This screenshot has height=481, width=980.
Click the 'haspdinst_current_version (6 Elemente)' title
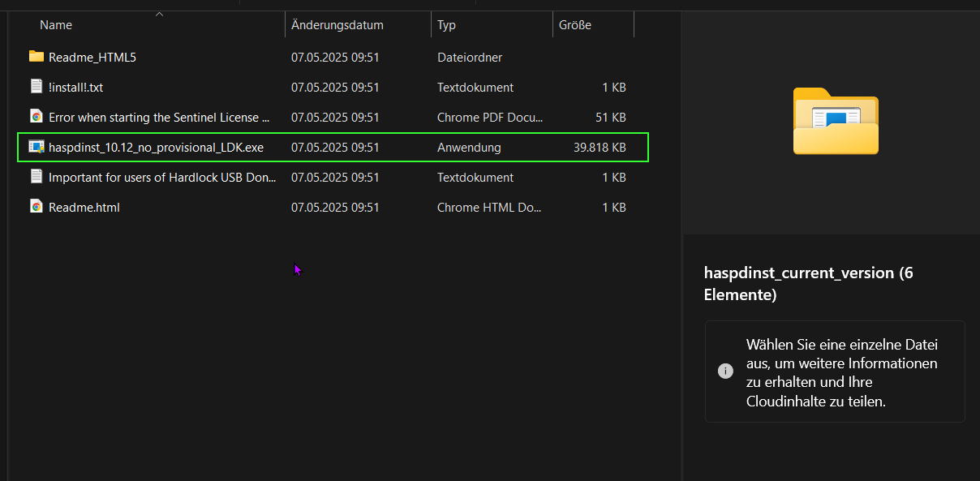tap(809, 284)
